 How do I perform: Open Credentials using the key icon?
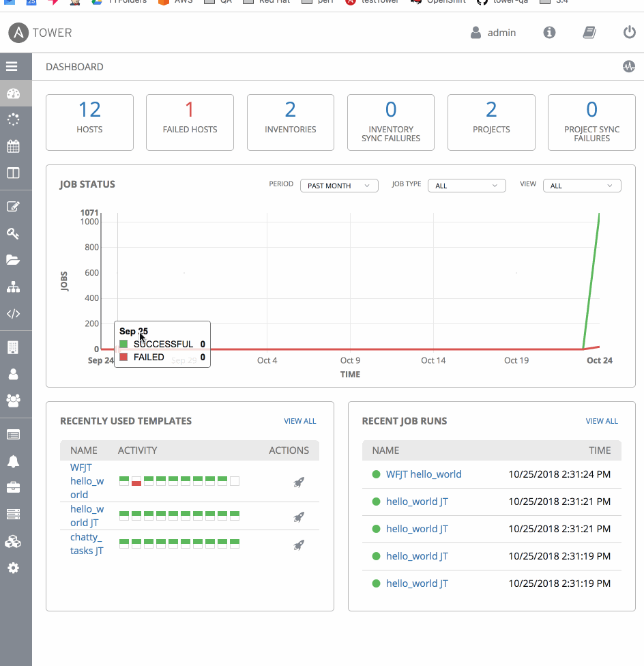[16, 233]
